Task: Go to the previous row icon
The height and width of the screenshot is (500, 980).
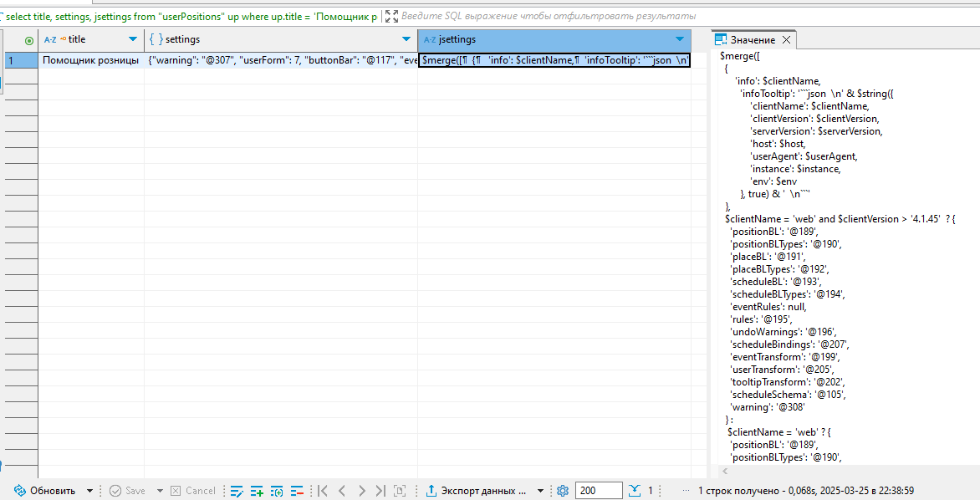Action: 342,491
